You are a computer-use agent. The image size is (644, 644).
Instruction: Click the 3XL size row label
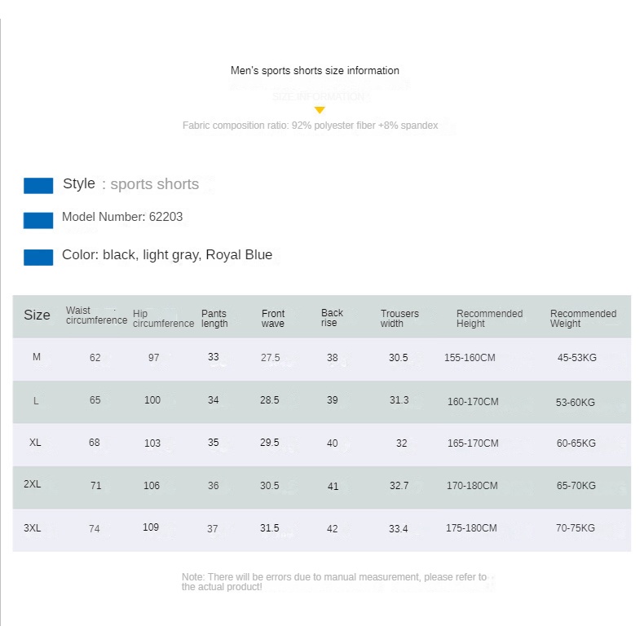[x=33, y=528]
